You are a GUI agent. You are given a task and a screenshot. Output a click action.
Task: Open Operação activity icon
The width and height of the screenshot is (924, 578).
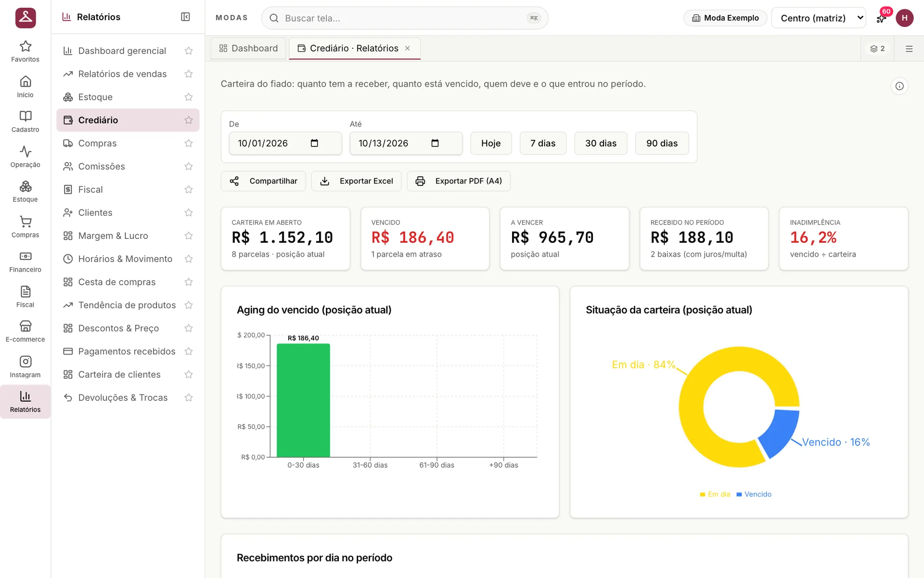click(x=25, y=157)
